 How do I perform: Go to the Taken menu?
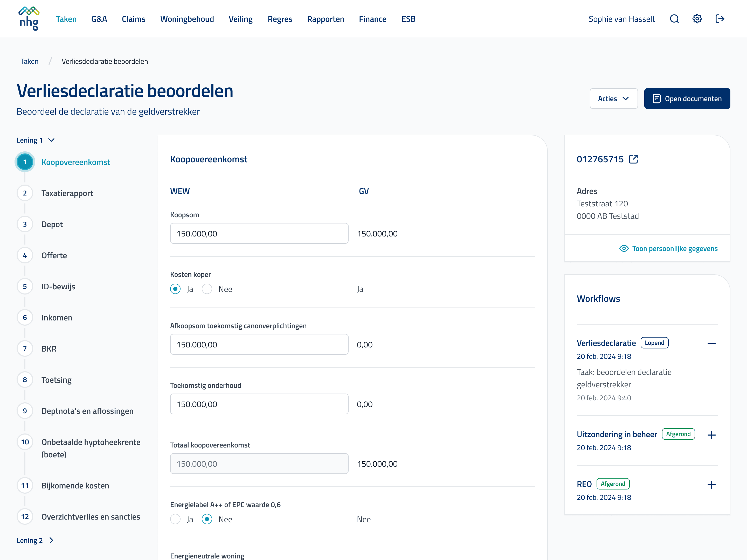tap(66, 19)
